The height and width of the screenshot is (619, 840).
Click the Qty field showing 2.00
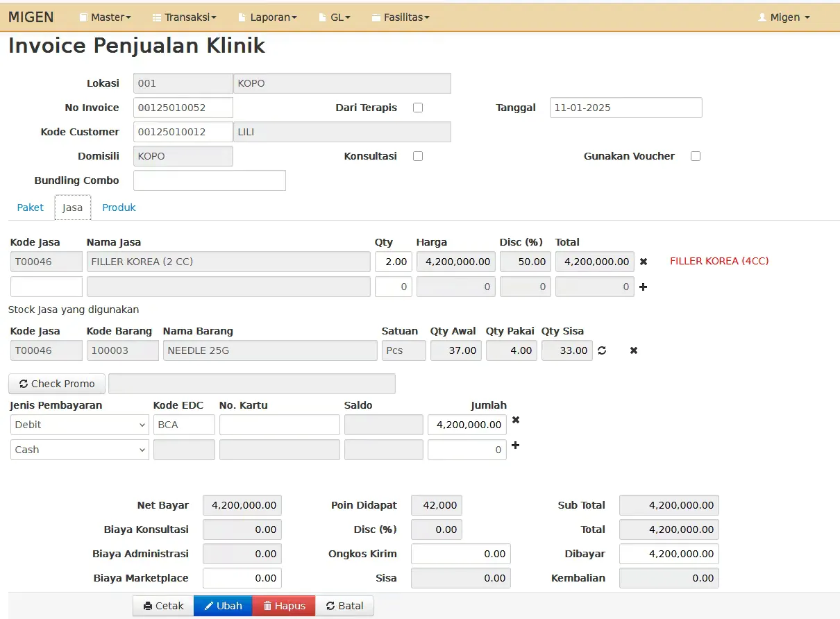pyautogui.click(x=394, y=262)
